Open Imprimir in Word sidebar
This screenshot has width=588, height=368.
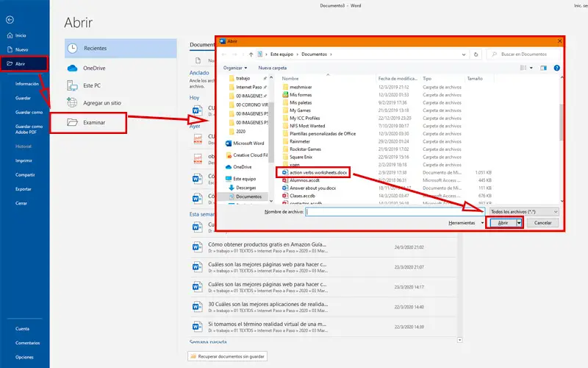click(x=24, y=160)
